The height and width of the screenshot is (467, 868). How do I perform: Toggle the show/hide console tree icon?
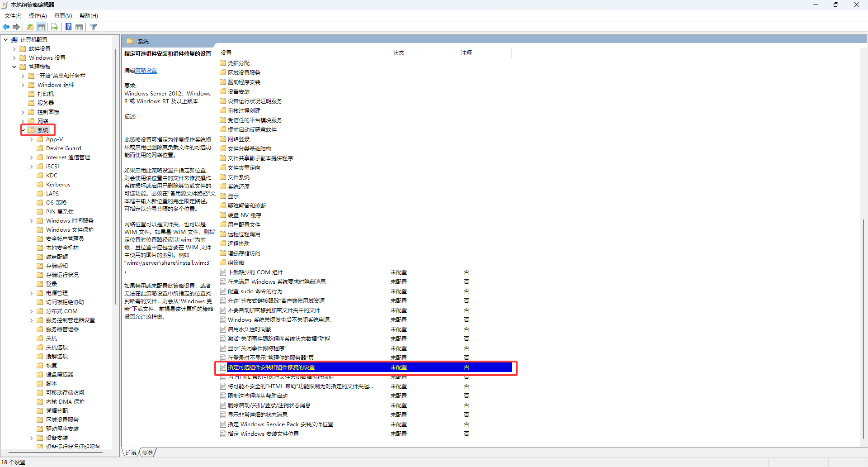[41, 27]
